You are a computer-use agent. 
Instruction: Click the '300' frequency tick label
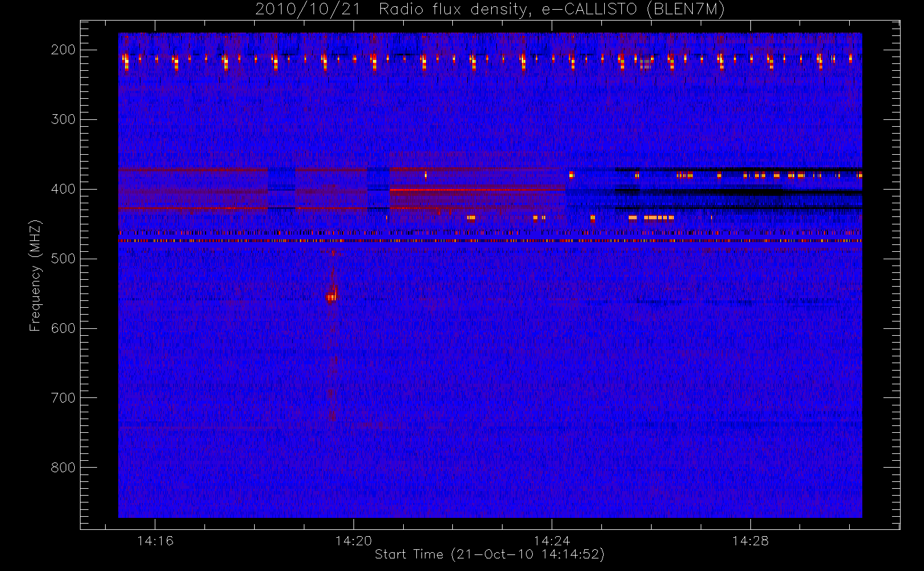[63, 119]
